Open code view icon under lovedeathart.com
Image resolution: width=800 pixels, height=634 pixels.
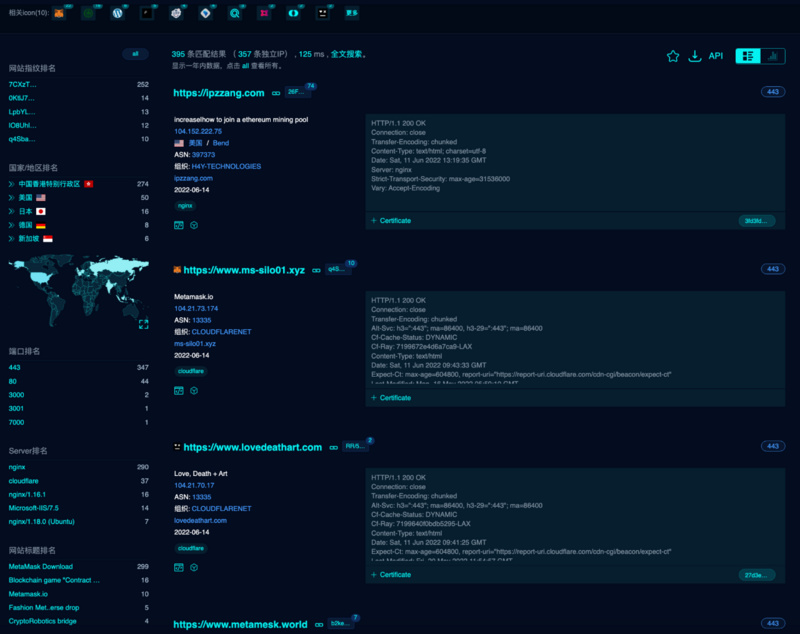pyautogui.click(x=179, y=567)
